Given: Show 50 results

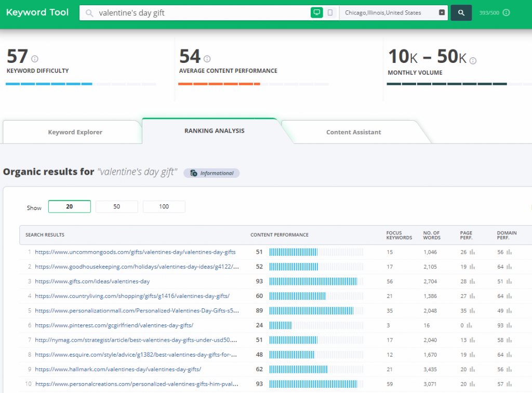Looking at the screenshot, I should coord(117,206).
